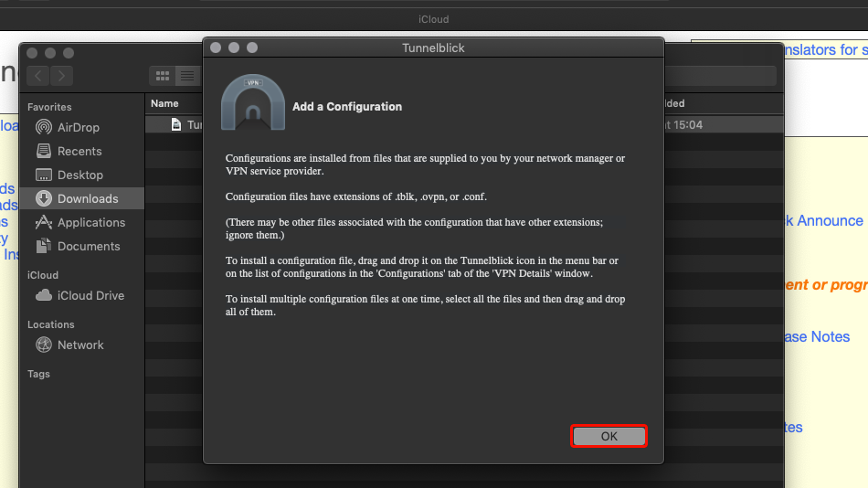Select the file in the Downloads list

[188, 125]
